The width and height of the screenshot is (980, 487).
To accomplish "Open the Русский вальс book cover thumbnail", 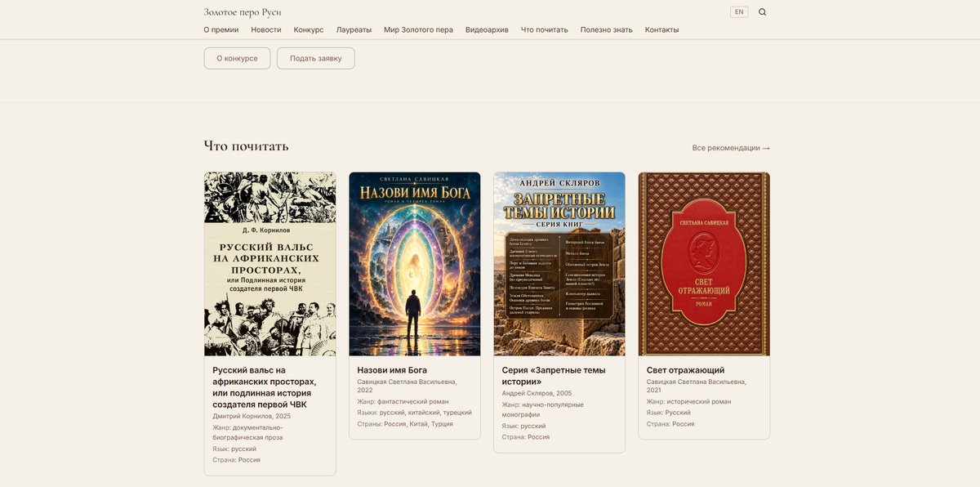I will 269,264.
